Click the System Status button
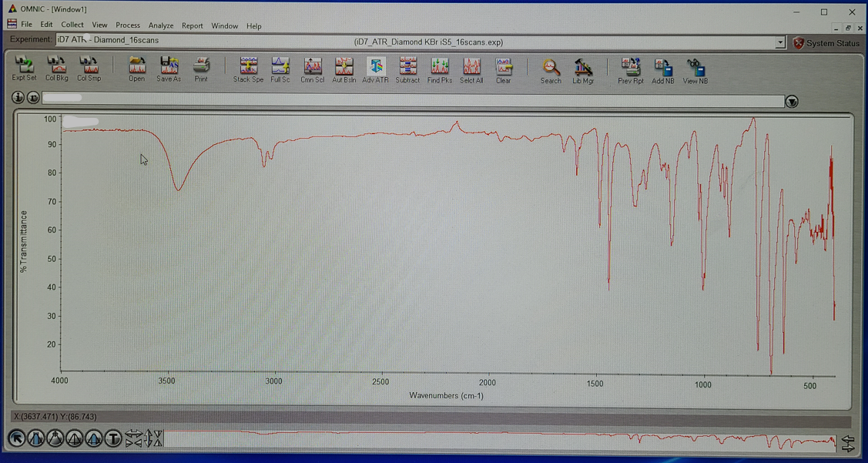868x463 pixels. tap(826, 43)
